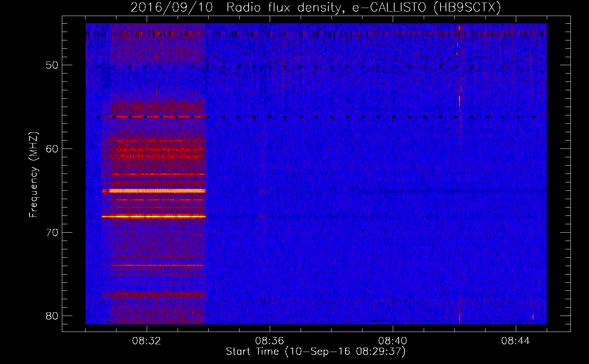This screenshot has height=364, width=589.
Task: Click the 'Frequency (MHZ)' axis label
Action: (33, 175)
